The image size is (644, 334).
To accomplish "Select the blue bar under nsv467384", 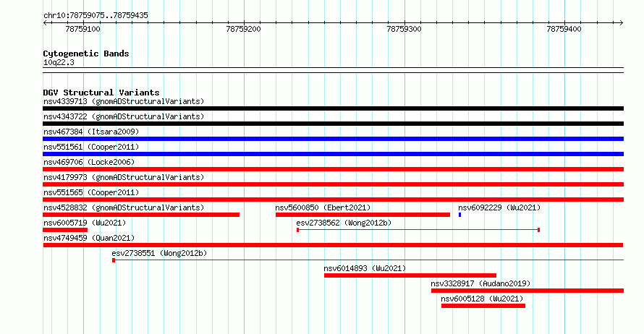I will (333, 139).
